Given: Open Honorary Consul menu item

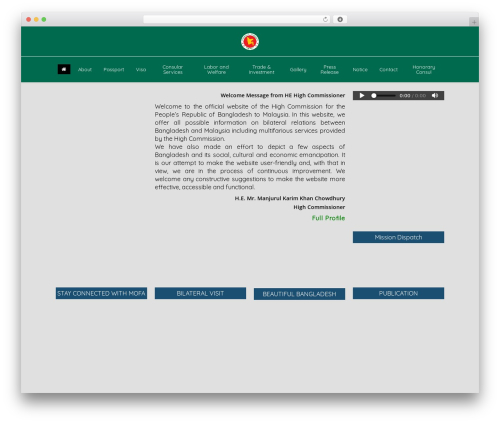Looking at the screenshot, I should pyautogui.click(x=424, y=69).
